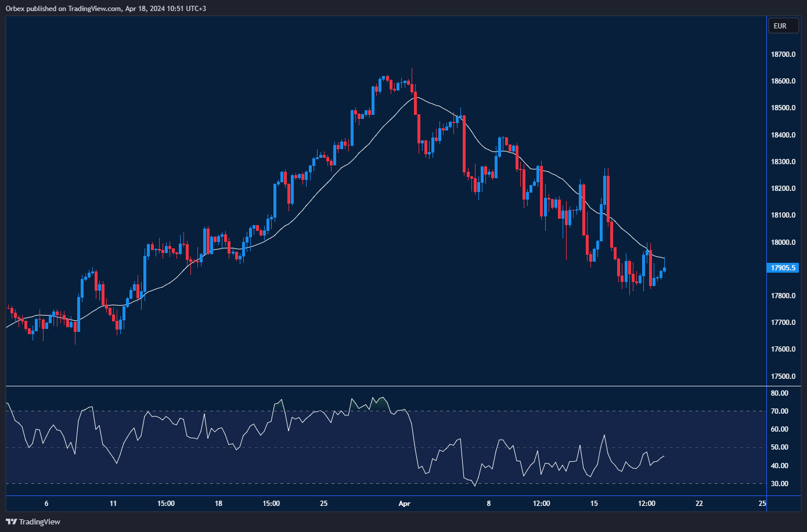The image size is (807, 532).
Task: Click the Orbex published on TradingView.com header text
Action: pos(106,8)
